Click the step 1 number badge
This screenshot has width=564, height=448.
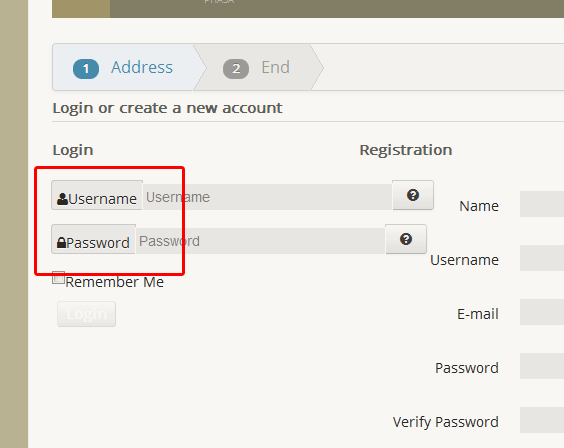(86, 68)
